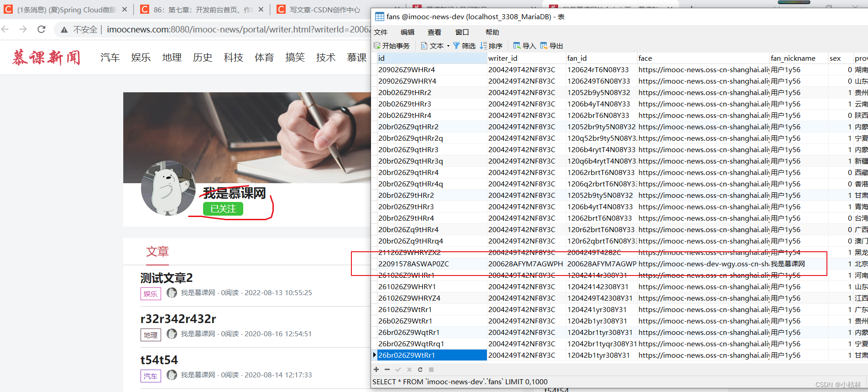Open the 技术 news category
The height and width of the screenshot is (392, 868).
pyautogui.click(x=326, y=58)
